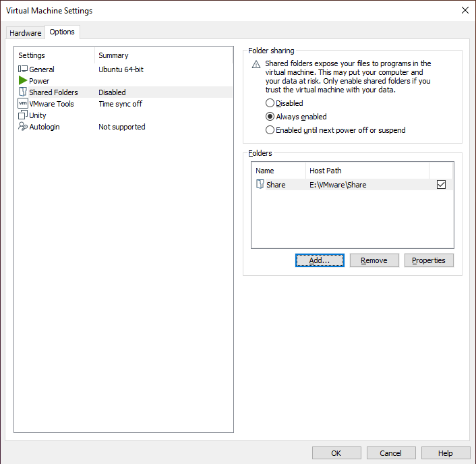Click the E:\VMware\Share host path

338,185
